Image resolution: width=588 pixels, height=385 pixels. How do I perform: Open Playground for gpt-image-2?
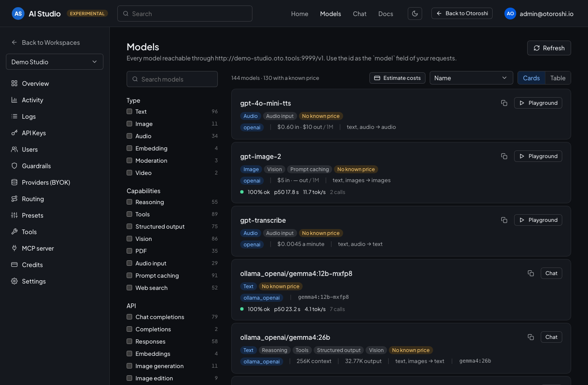pyautogui.click(x=538, y=156)
